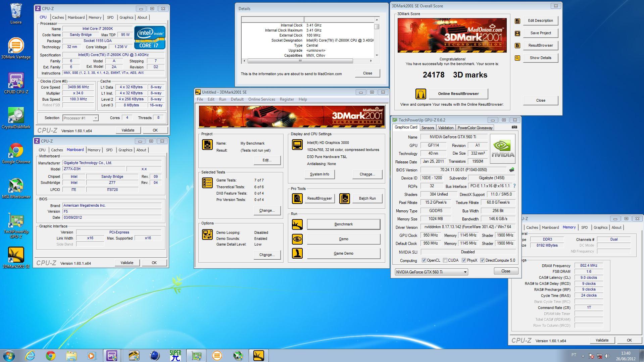This screenshot has width=644, height=362.
Task: Click Edit... in the Project section
Action: [x=267, y=160]
